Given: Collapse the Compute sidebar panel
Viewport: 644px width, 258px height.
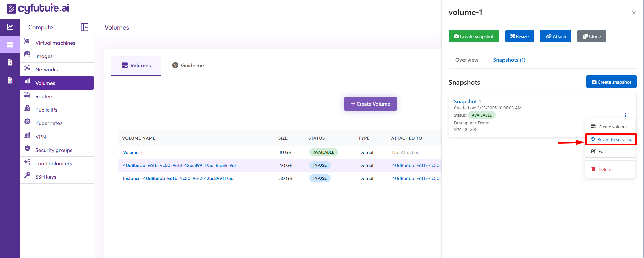Looking at the screenshot, I should [85, 27].
